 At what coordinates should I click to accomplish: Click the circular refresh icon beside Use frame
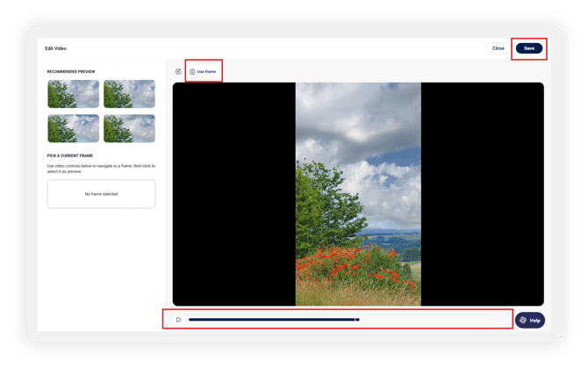coord(178,71)
